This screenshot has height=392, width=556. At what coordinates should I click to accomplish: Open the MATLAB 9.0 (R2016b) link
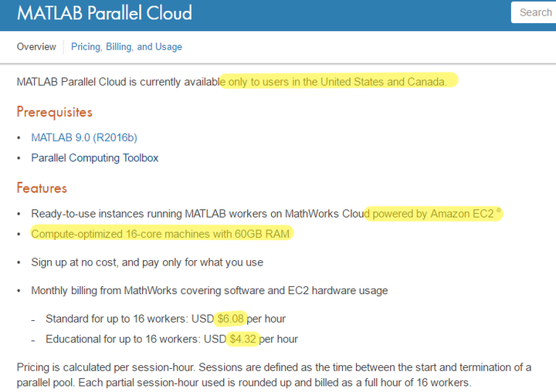(x=84, y=137)
